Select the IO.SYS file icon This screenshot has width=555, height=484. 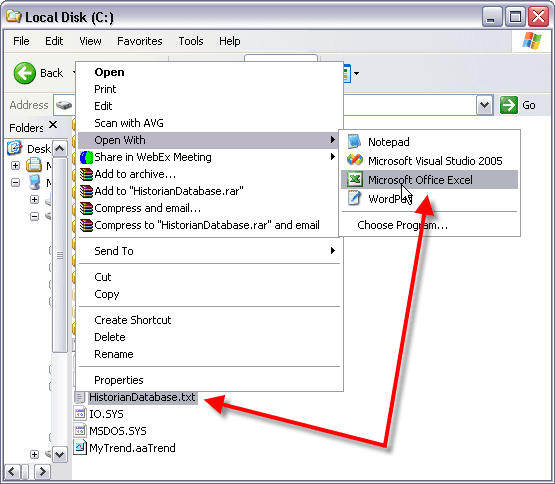click(x=80, y=414)
